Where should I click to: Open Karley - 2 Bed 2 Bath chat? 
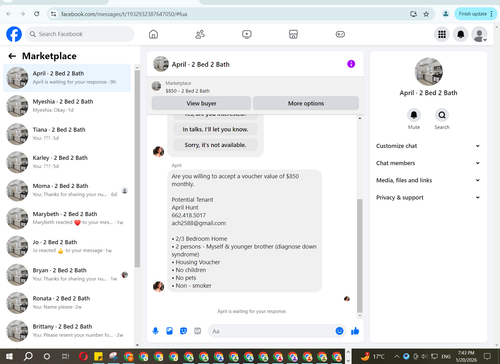coord(67,162)
